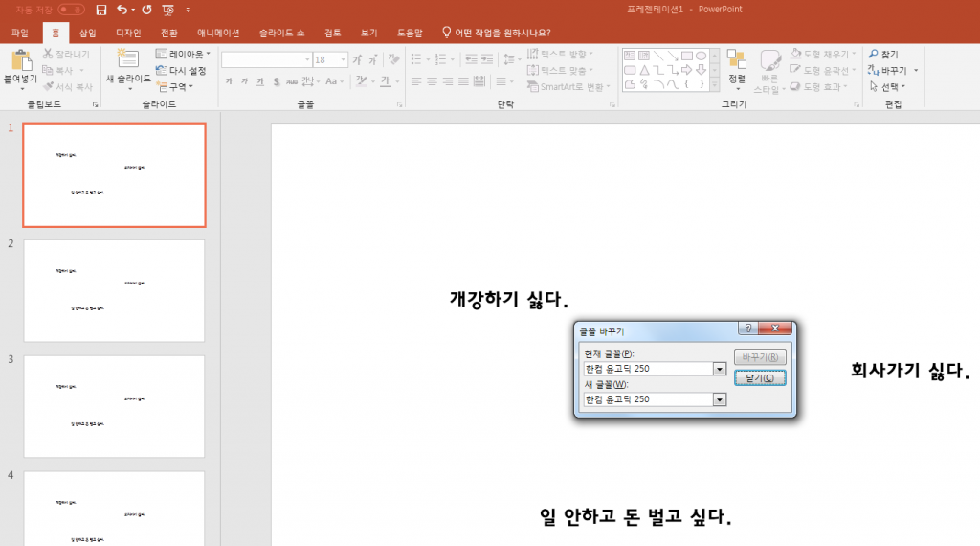Click 다시 설정 reset button

[x=181, y=70]
